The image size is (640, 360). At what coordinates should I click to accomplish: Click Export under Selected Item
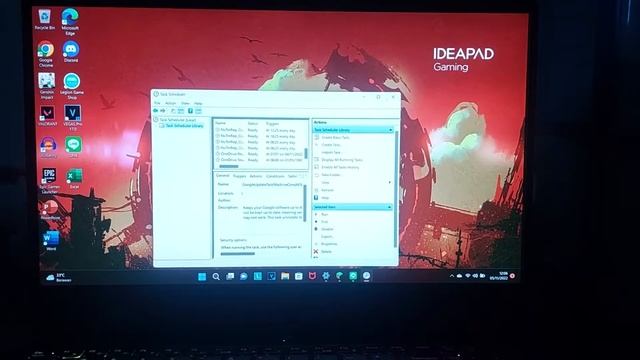[327, 237]
